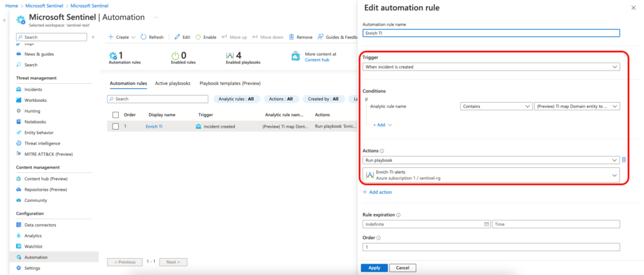
Task: Click the rule expiration Time field
Action: [x=556, y=225]
